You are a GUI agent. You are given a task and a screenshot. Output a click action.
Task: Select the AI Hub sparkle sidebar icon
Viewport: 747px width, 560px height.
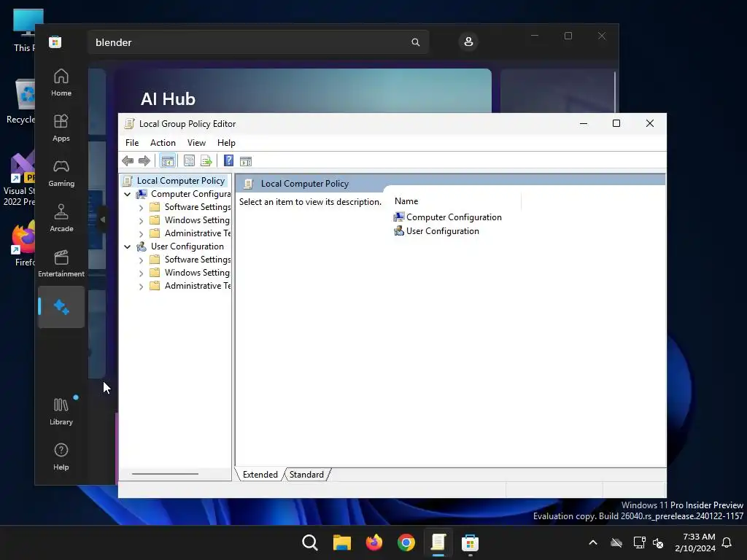pos(61,307)
